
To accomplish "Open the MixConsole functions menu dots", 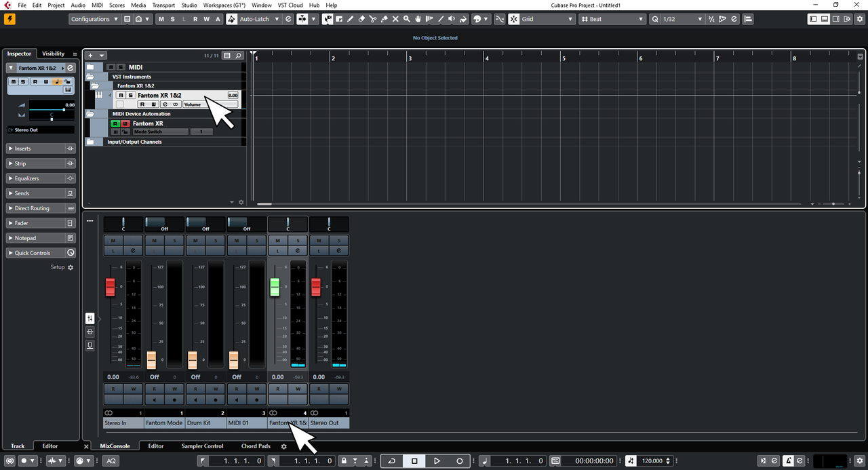I will pyautogui.click(x=90, y=220).
